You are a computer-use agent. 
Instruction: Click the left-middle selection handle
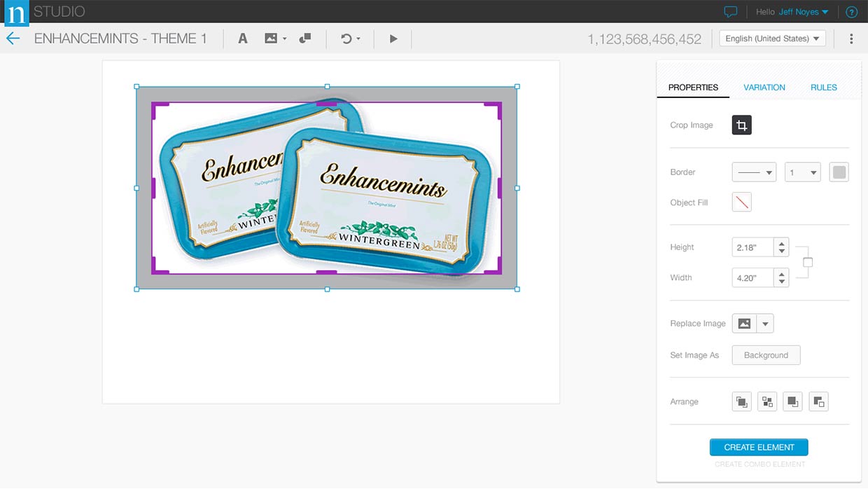tap(136, 188)
